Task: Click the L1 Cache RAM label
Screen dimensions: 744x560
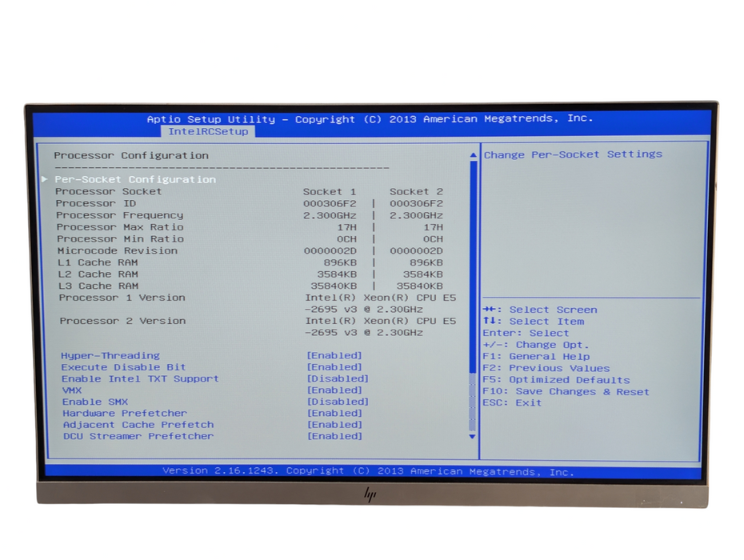Action: (x=98, y=262)
